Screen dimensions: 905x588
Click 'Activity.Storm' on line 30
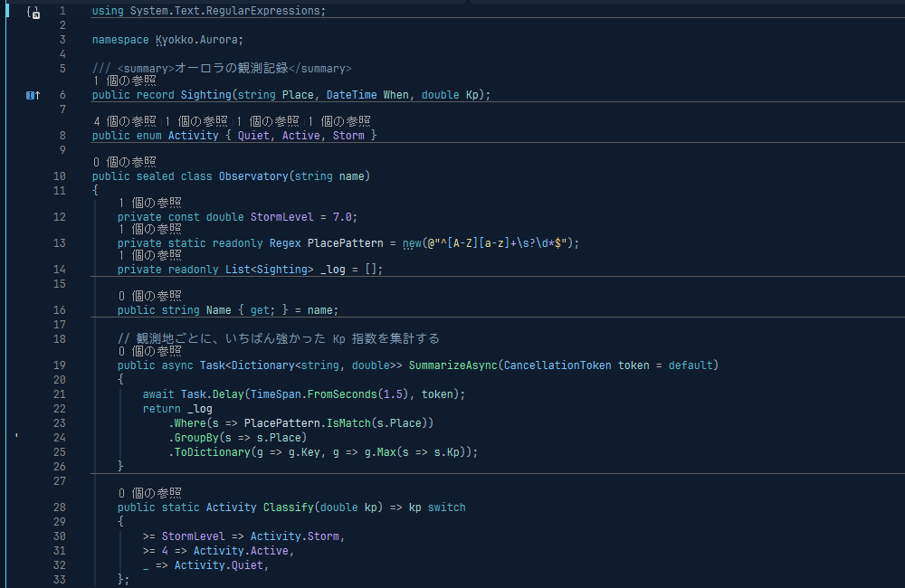294,536
